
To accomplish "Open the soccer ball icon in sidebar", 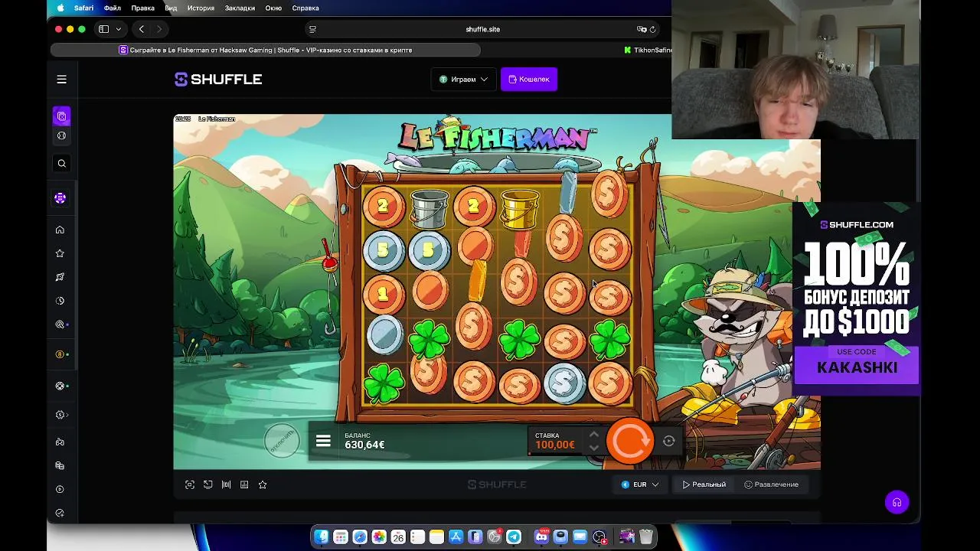I will coord(60,386).
